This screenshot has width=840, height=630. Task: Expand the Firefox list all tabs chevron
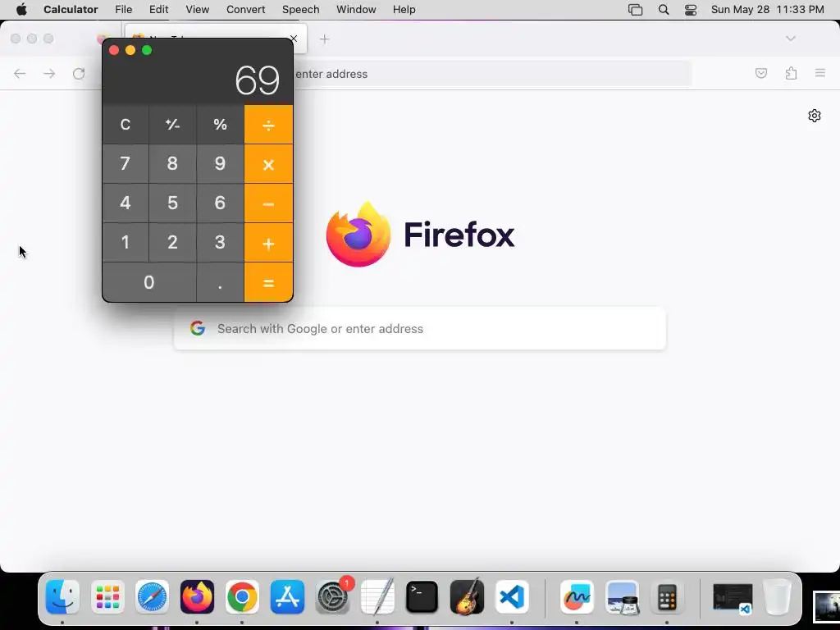[x=791, y=39]
